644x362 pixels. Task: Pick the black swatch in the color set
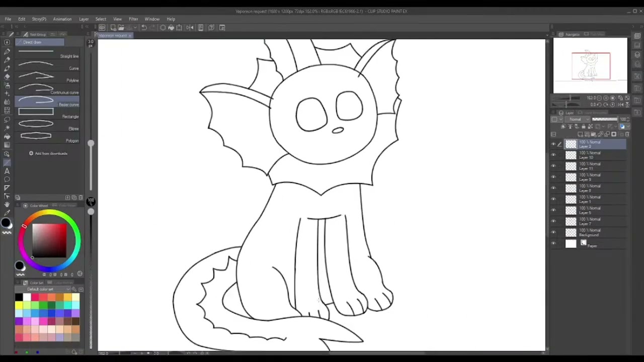pyautogui.click(x=19, y=298)
